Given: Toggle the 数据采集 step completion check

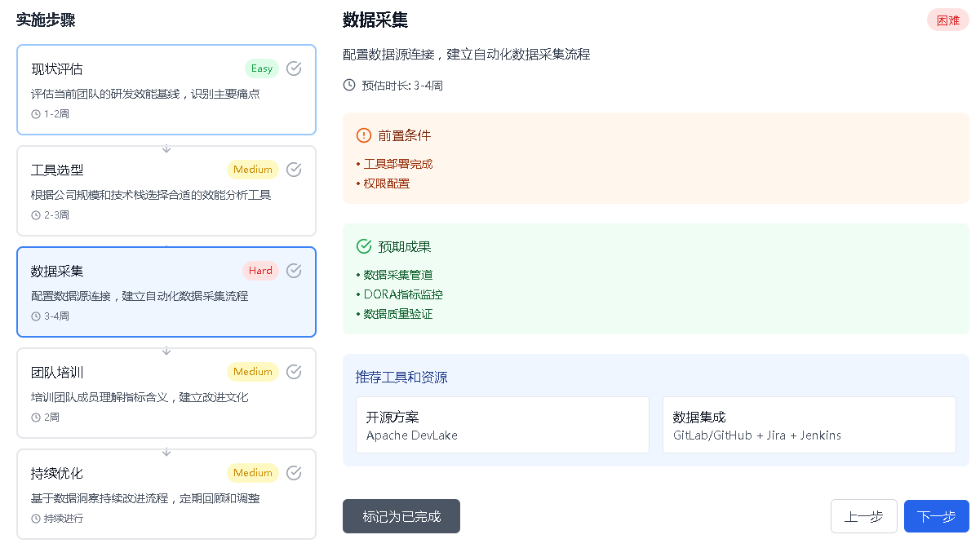Looking at the screenshot, I should point(294,271).
